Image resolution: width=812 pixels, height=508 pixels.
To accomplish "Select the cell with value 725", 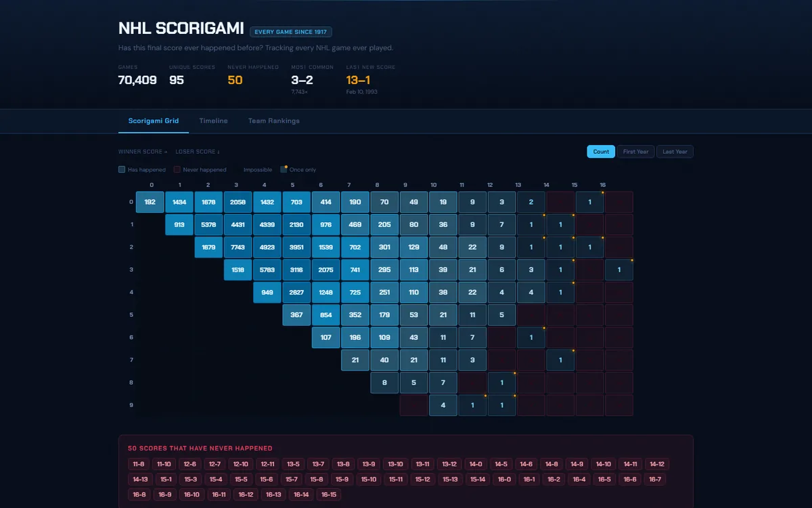I will [x=355, y=293].
